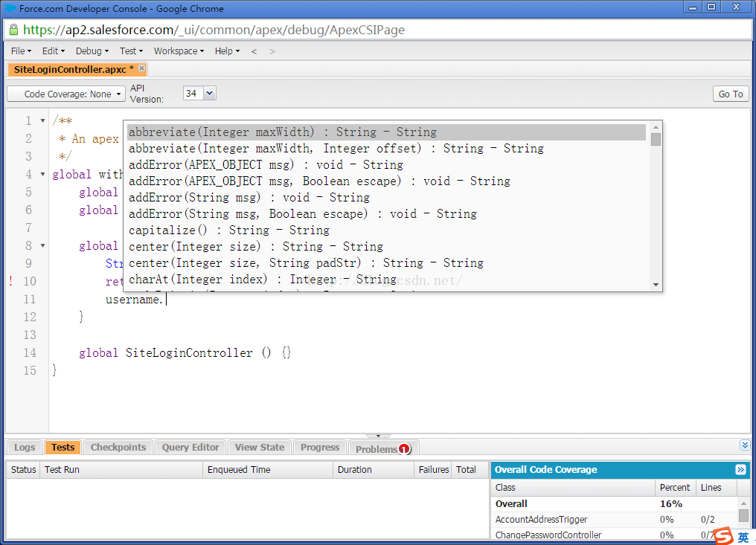Sort coverage by Lines column

point(716,488)
